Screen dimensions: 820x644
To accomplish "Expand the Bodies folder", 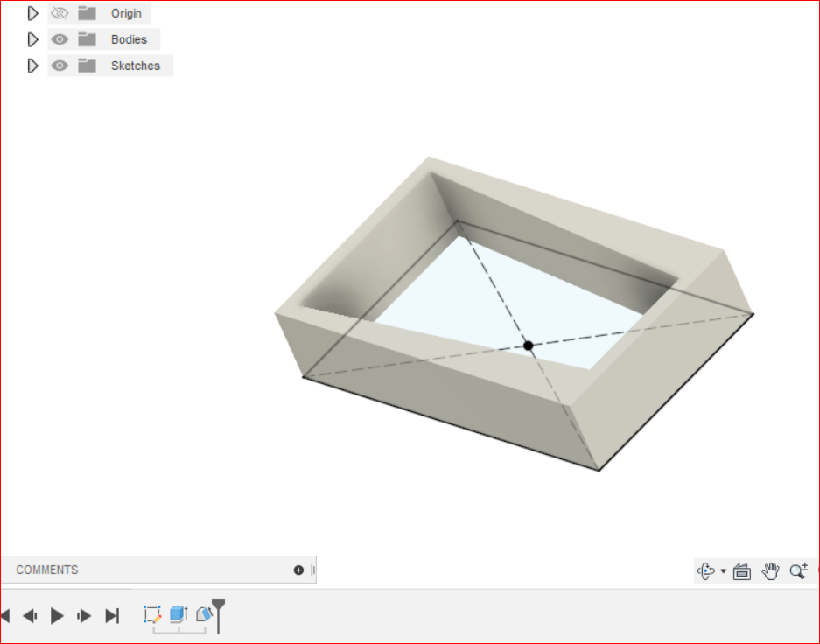I will click(x=32, y=39).
